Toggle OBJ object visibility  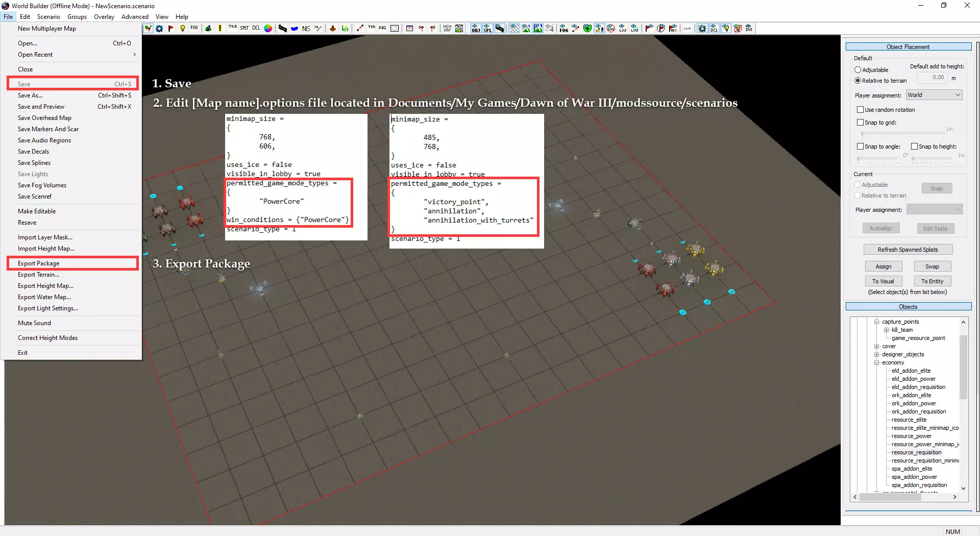pyautogui.click(x=476, y=29)
